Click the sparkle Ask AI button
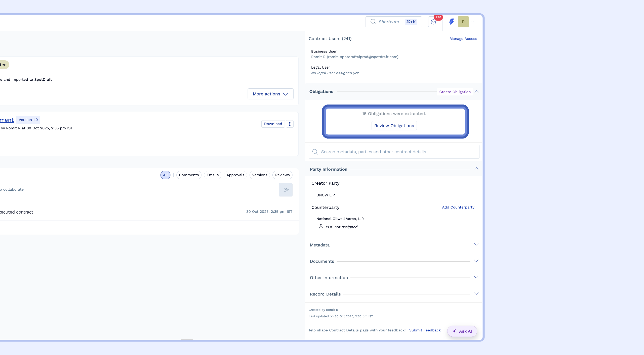Image resolution: width=644 pixels, height=355 pixels. pyautogui.click(x=462, y=331)
